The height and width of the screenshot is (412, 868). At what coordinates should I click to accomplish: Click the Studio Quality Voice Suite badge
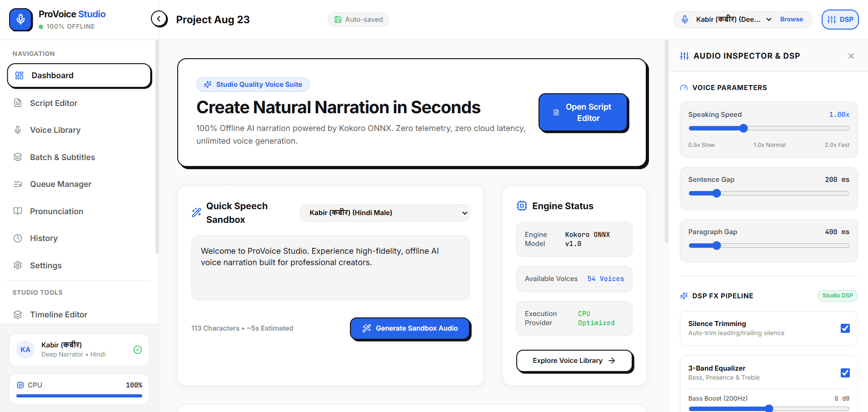click(x=253, y=85)
